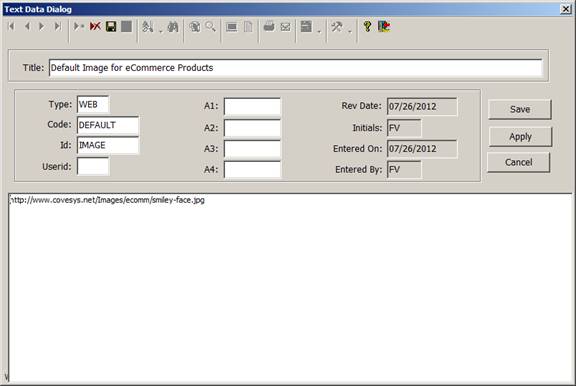
Task: Click the Initials field showing FV
Action: pos(404,128)
